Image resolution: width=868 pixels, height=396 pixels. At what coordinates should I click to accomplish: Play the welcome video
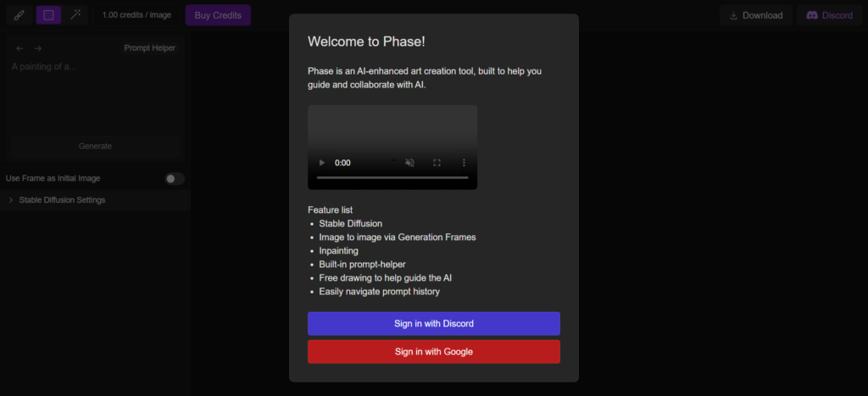coord(320,163)
